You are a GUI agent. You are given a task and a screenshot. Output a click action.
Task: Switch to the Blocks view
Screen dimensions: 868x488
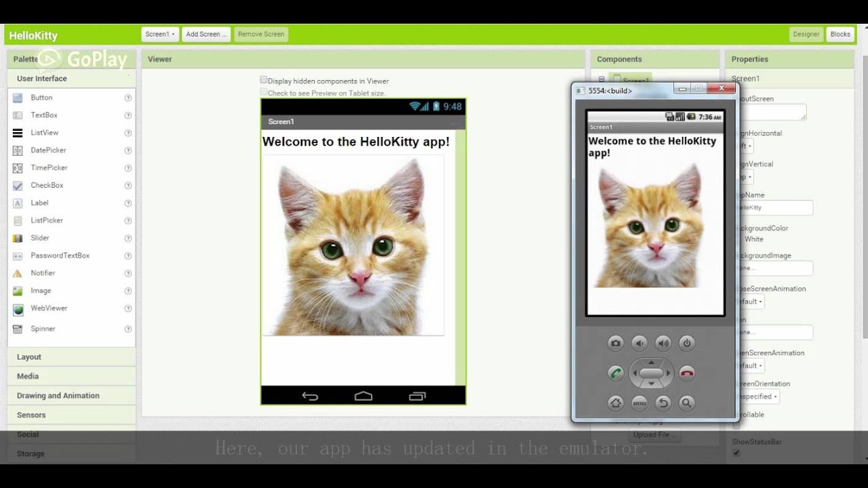[840, 34]
